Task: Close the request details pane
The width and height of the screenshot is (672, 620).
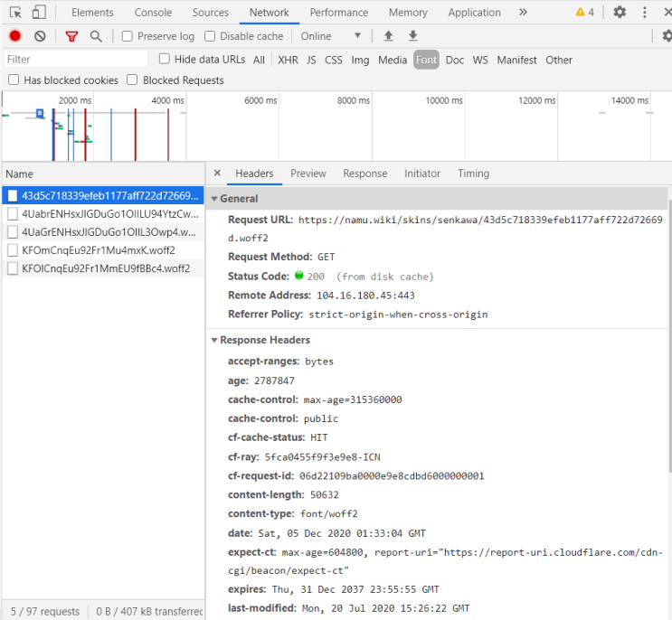Action: 217,173
